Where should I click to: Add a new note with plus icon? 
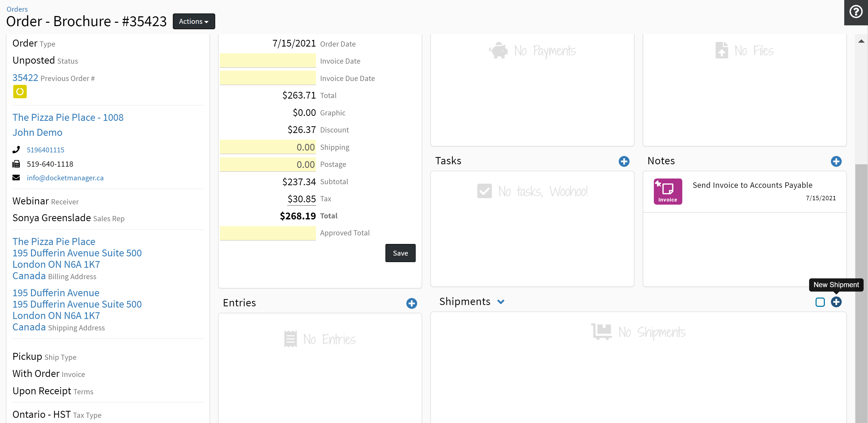836,161
